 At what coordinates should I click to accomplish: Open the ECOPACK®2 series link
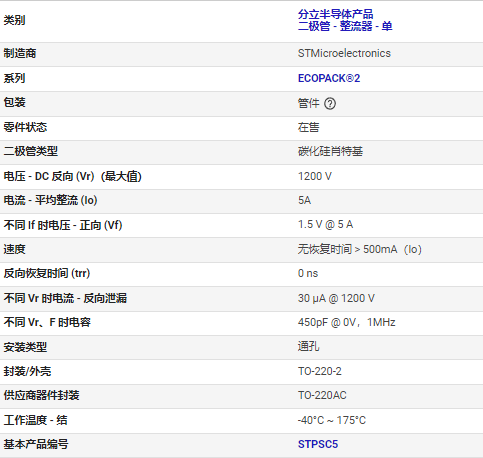[329, 78]
